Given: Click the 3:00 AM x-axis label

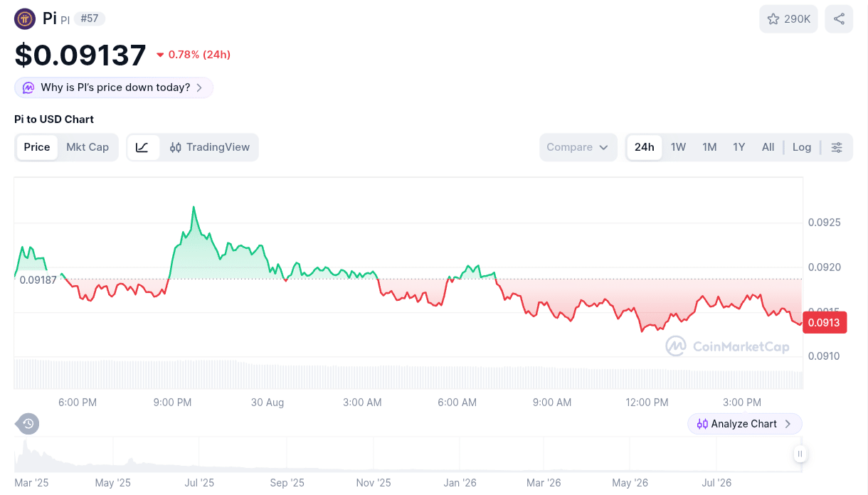Looking at the screenshot, I should pos(362,403).
